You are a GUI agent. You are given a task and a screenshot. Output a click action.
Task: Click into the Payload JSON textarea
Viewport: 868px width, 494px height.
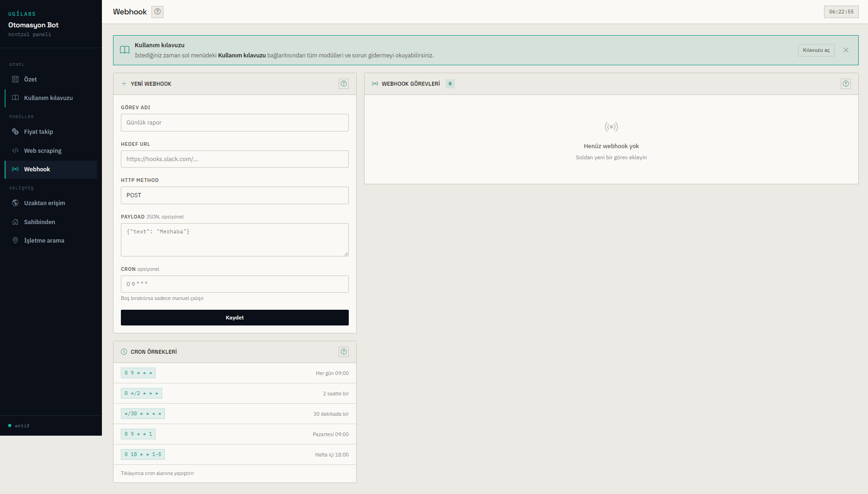tap(235, 240)
